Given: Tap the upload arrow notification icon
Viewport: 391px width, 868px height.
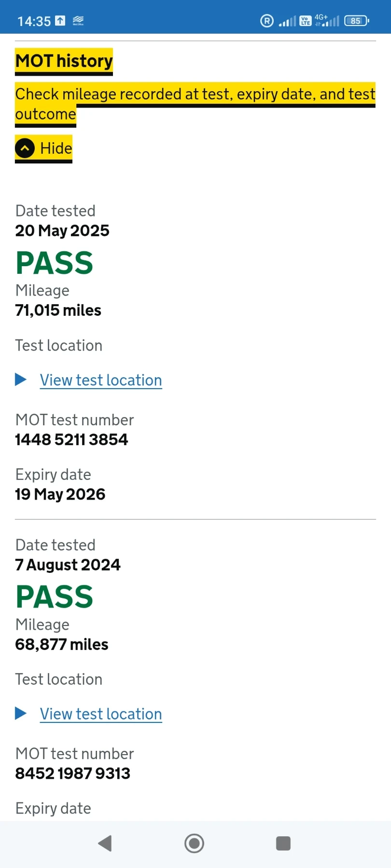Looking at the screenshot, I should click(60, 21).
